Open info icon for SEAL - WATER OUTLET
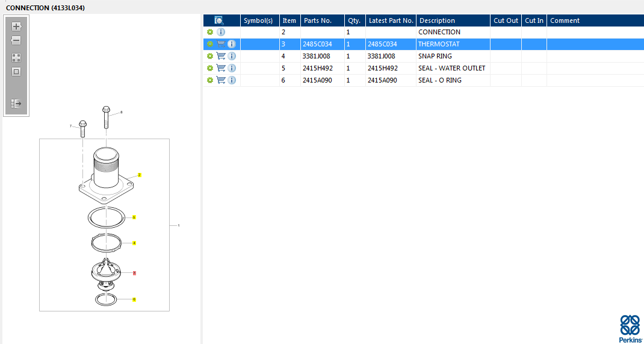 point(232,68)
